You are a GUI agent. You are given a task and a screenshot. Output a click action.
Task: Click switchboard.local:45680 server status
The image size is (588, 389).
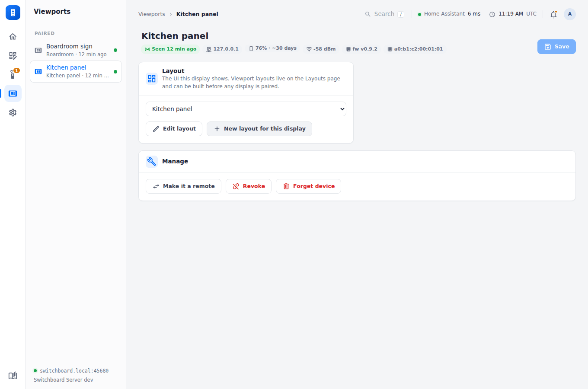[x=71, y=371]
